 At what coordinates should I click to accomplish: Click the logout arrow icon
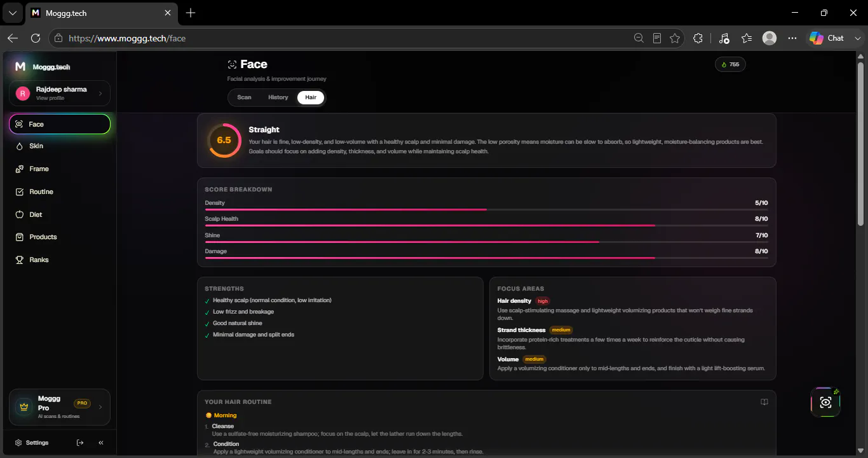[80, 443]
